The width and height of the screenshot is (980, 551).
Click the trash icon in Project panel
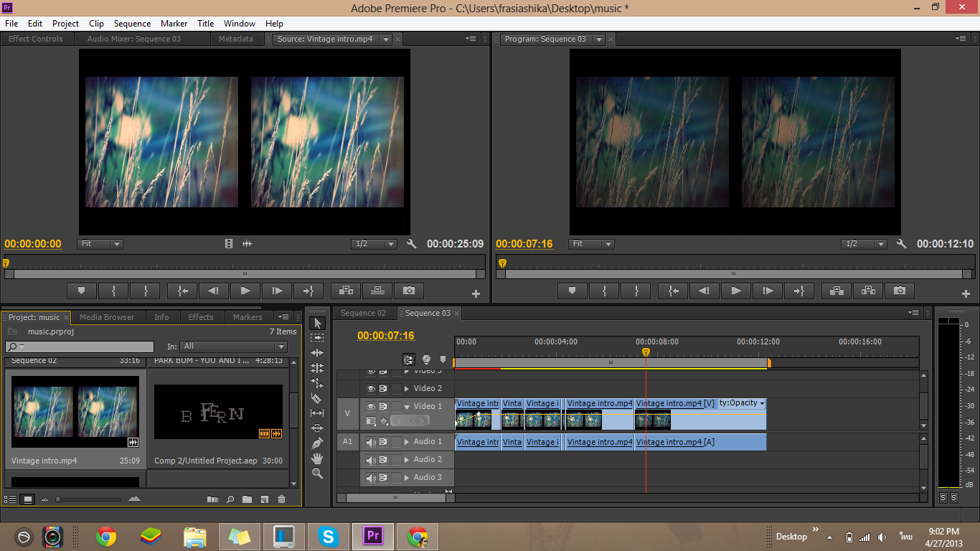pyautogui.click(x=281, y=499)
